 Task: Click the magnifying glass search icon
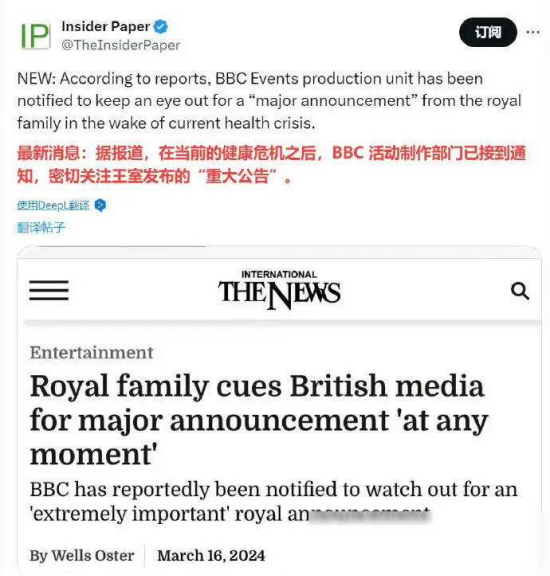pos(520,291)
